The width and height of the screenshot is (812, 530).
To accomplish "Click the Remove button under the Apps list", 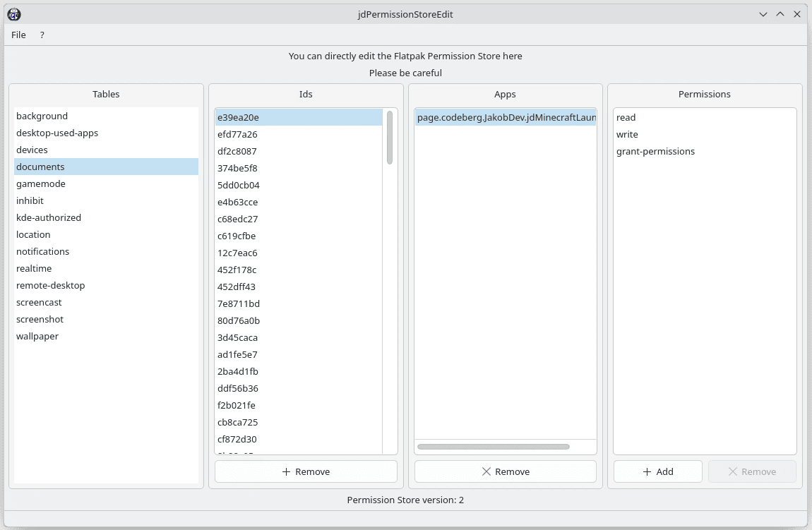I will coord(506,471).
